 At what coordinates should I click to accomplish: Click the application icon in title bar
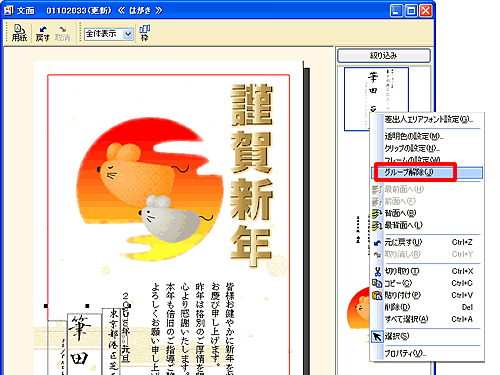tap(9, 11)
